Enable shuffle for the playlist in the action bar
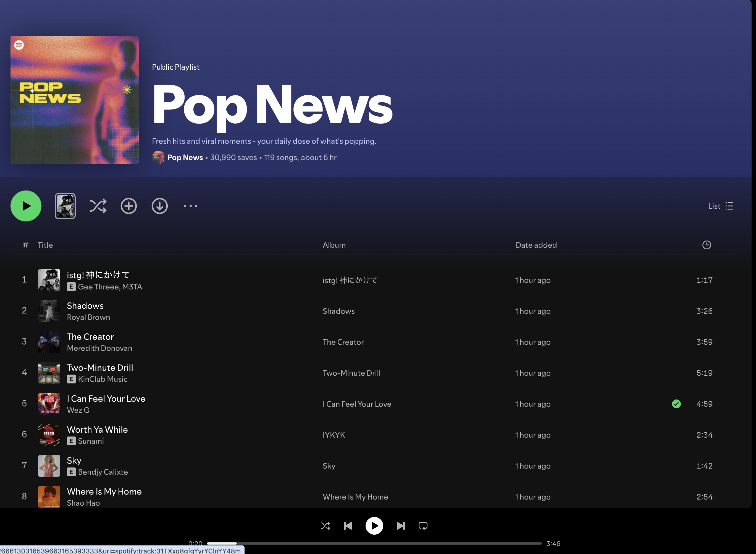 tap(98, 206)
